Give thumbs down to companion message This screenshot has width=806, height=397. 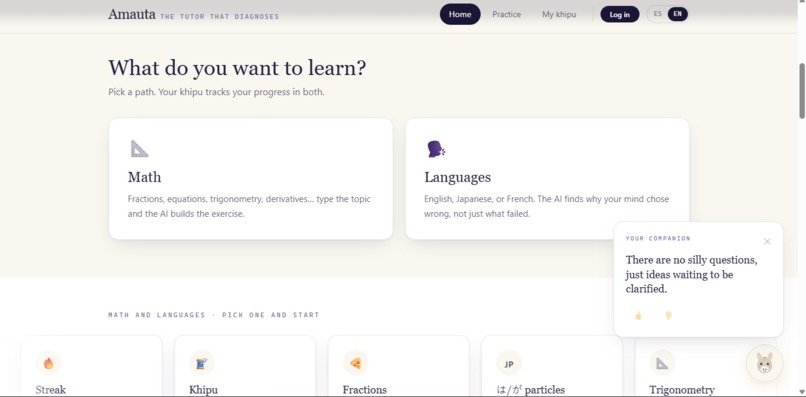(x=668, y=316)
